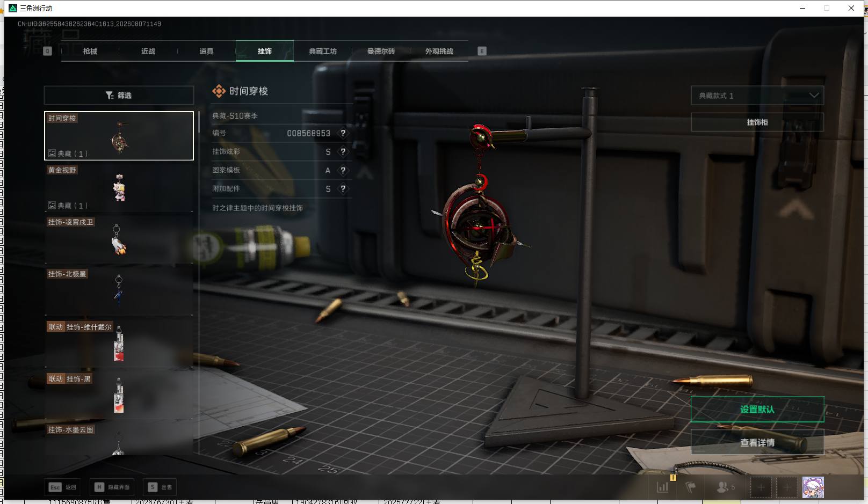
Task: Select the 联动 挂饰-黑 charm card
Action: 119,395
